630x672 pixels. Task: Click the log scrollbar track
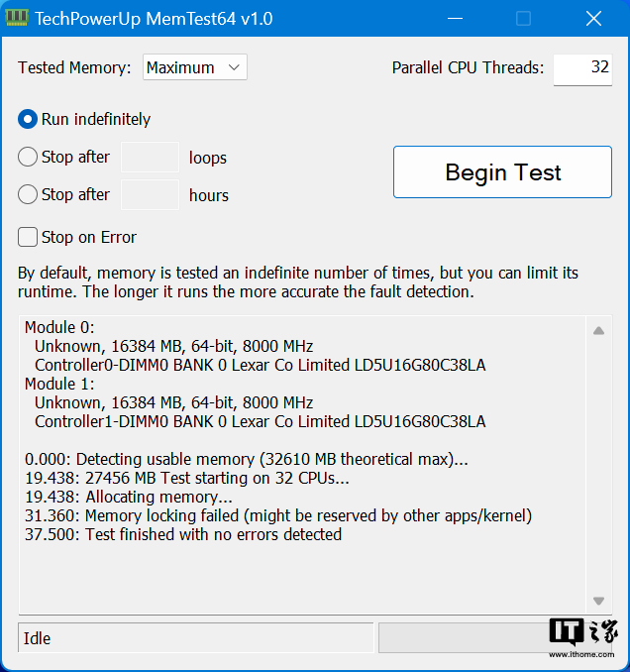[597, 466]
